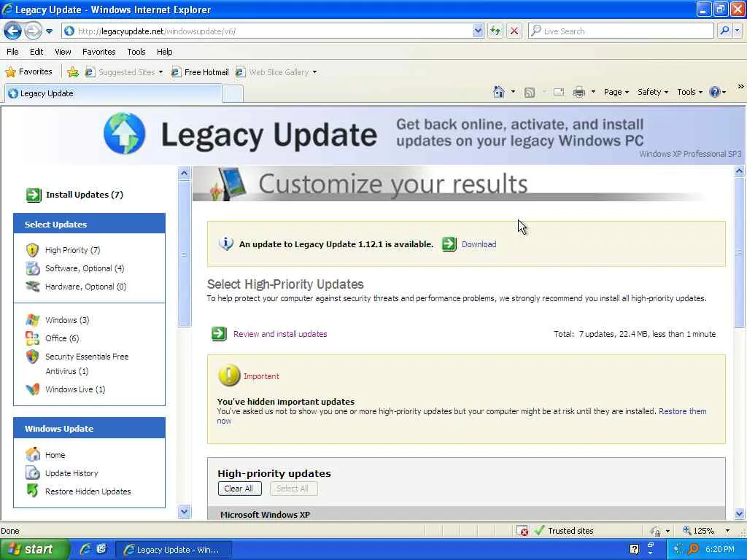
Task: Click Legacy Update taskbar window button
Action: coord(174,550)
